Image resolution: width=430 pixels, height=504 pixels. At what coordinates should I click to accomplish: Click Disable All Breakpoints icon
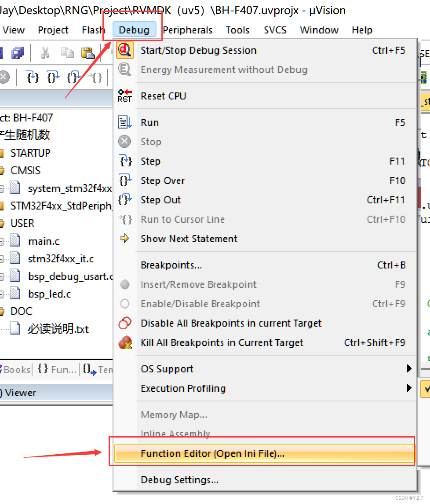[125, 323]
